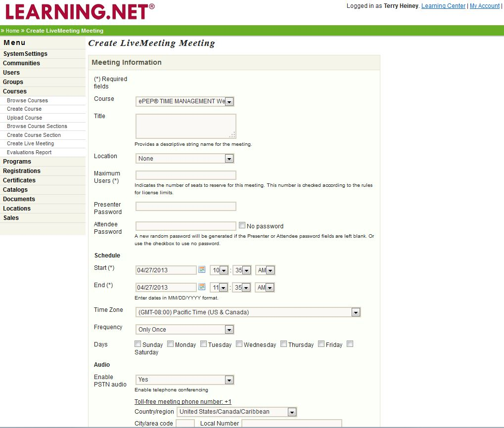
Task: Open the End date calendar picker icon
Action: [202, 287]
